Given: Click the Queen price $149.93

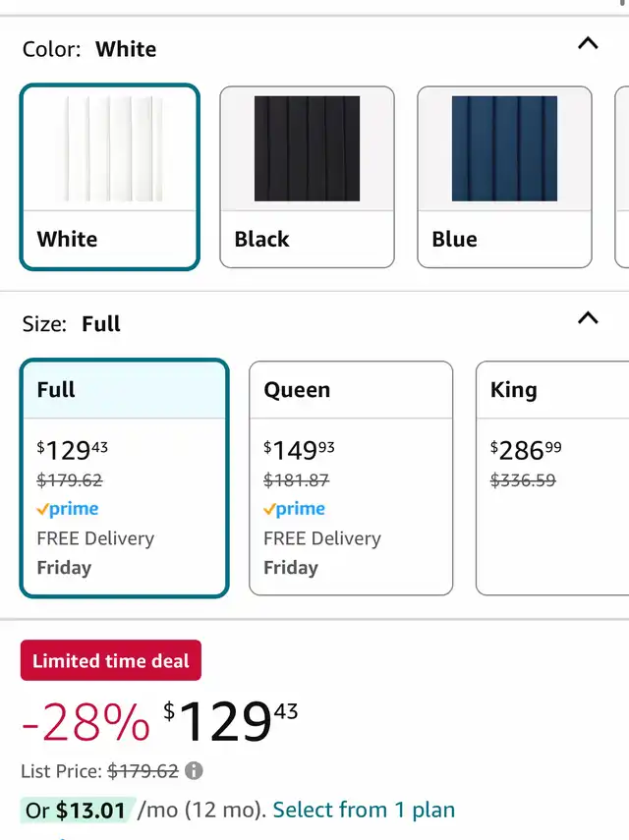Looking at the screenshot, I should [x=299, y=450].
